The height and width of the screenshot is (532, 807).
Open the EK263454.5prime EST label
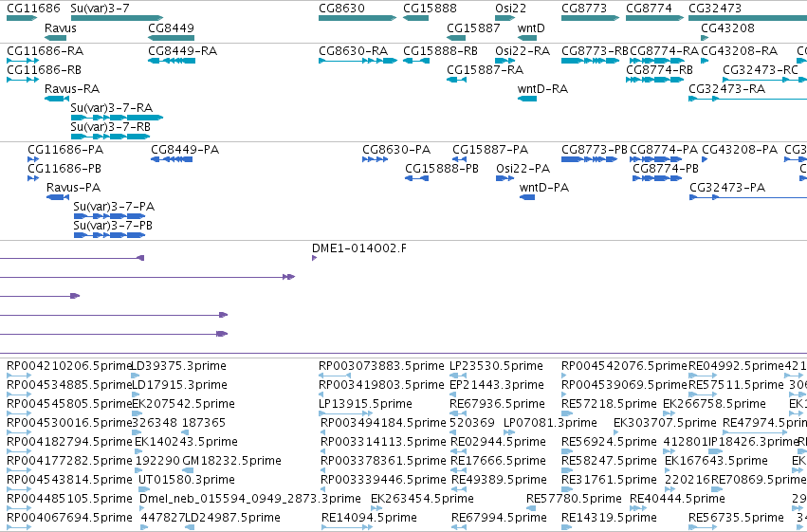[422, 499]
